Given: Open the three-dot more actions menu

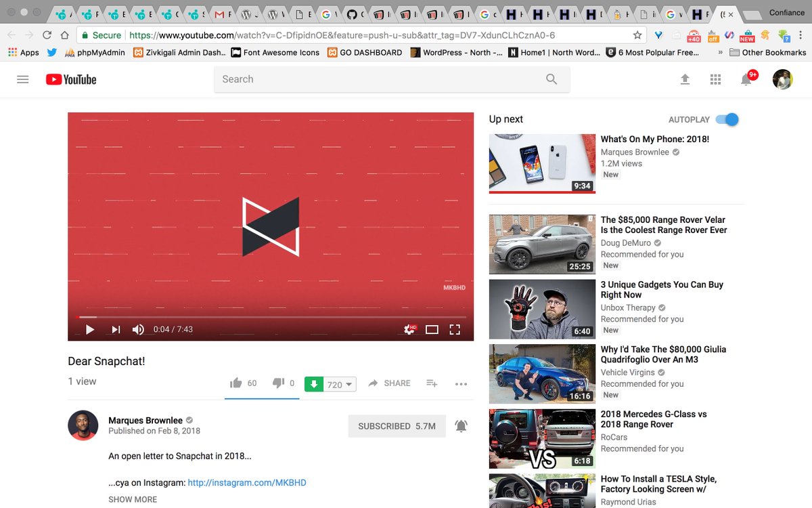Looking at the screenshot, I should 461,384.
